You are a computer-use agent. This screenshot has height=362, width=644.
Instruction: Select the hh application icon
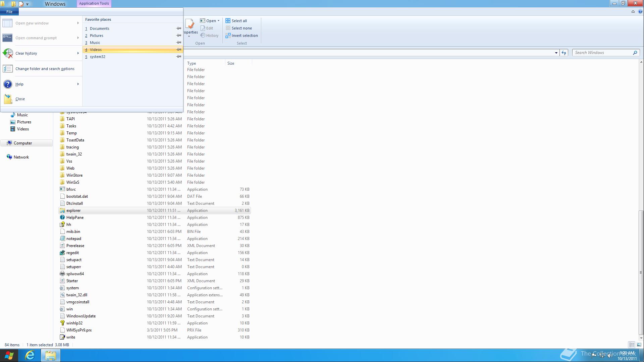click(62, 225)
